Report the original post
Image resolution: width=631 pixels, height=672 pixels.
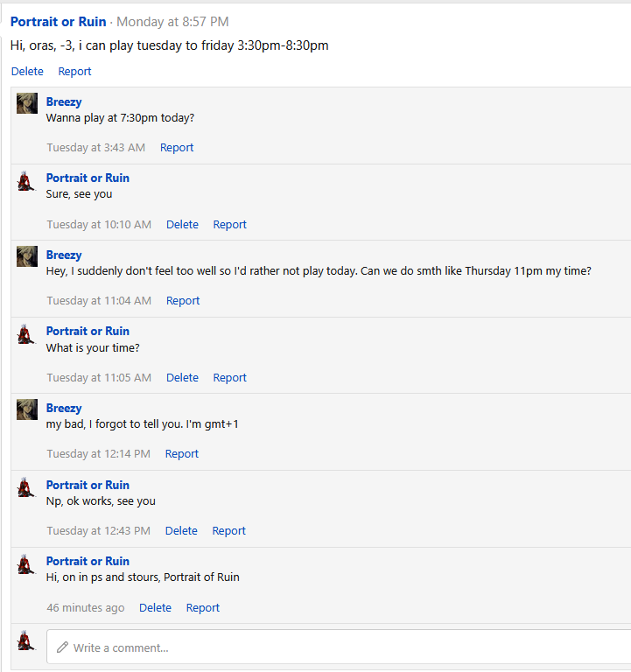click(74, 72)
